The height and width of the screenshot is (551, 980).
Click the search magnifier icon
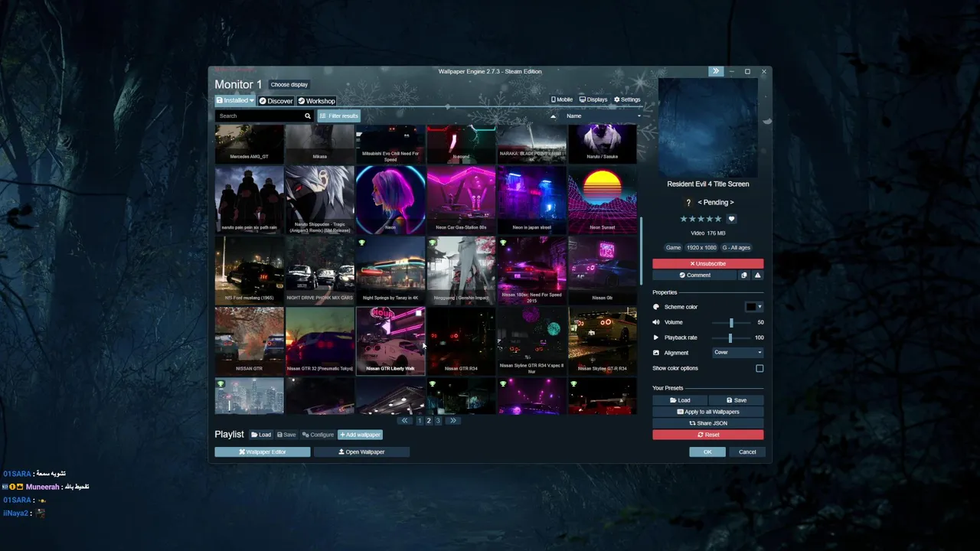pos(308,116)
